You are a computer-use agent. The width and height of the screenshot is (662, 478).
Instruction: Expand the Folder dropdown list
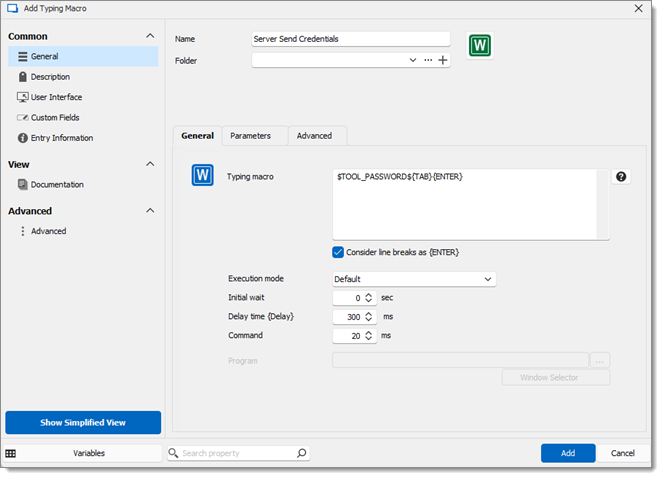pyautogui.click(x=413, y=60)
